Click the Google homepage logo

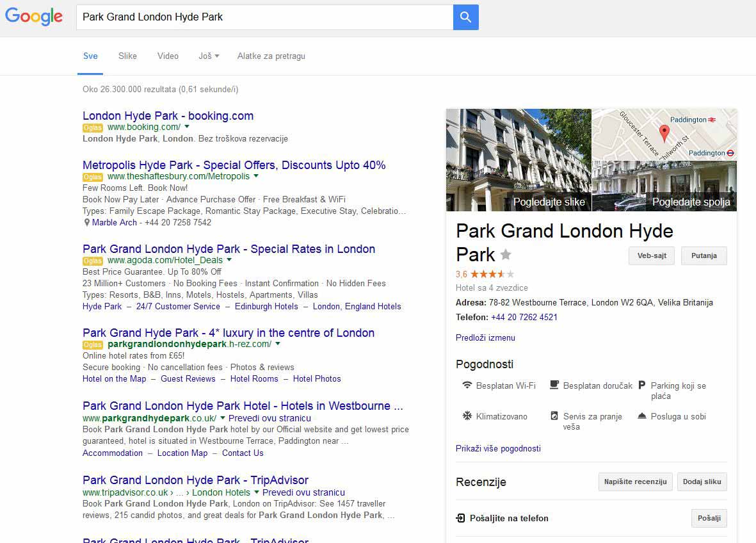tap(35, 17)
